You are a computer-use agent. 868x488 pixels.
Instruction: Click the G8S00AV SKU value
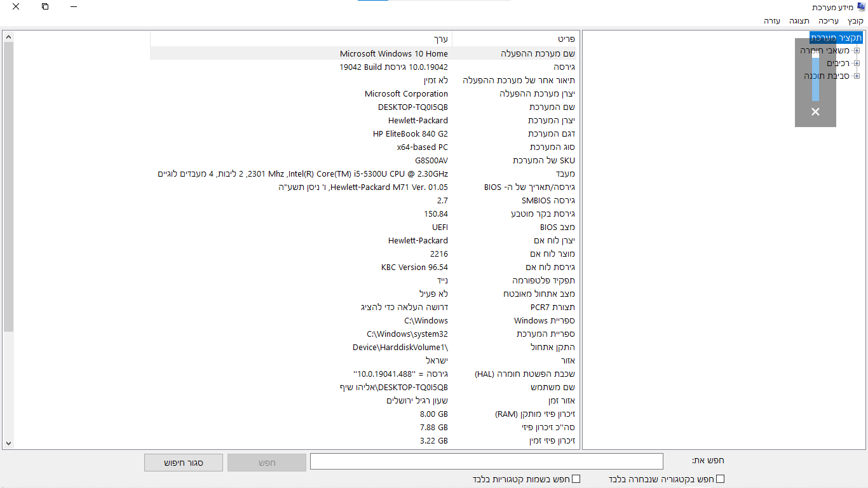[431, 161]
